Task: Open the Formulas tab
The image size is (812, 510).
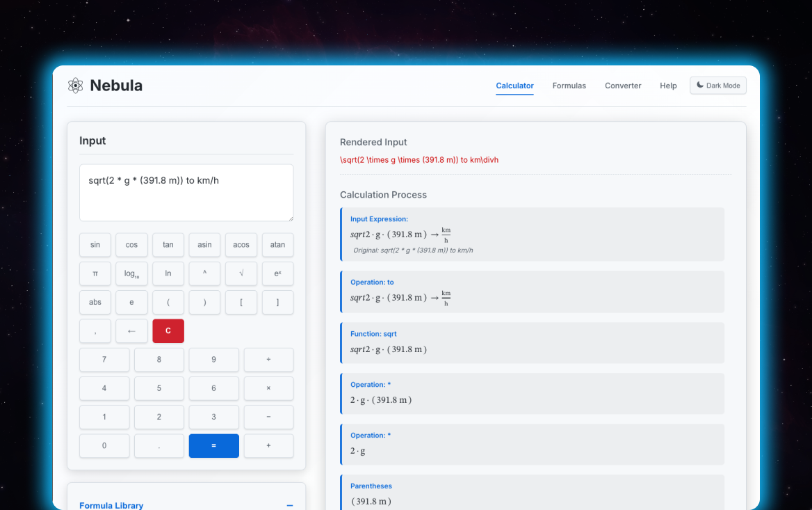Action: (x=569, y=86)
